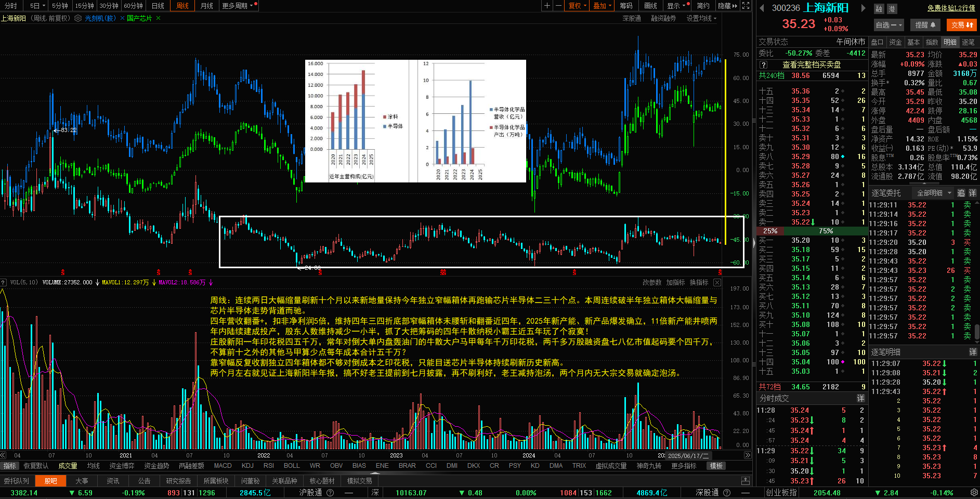The width and height of the screenshot is (980, 499).
Task: Open 逐笔 tab in quote panel
Action: (969, 42)
